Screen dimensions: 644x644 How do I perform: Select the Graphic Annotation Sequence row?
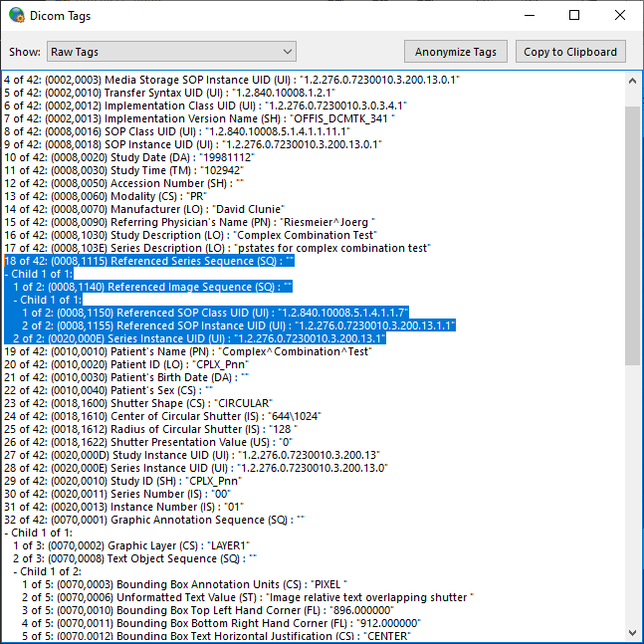[154, 520]
